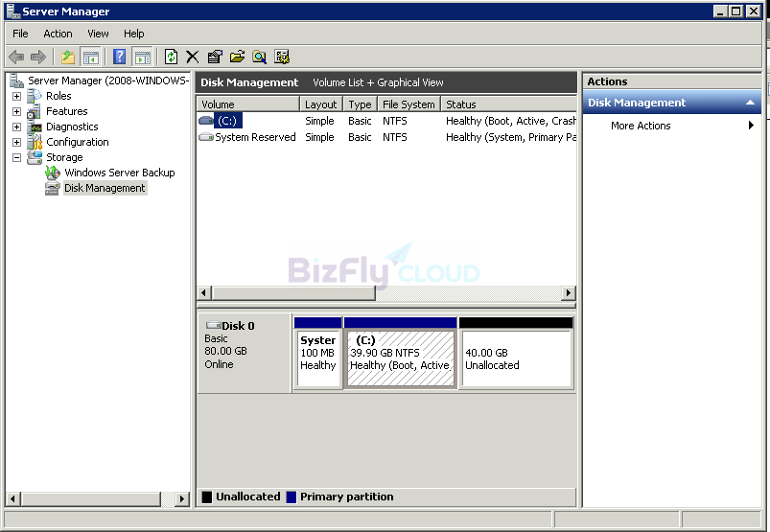Click the Windows Server Backup icon
The image size is (770, 532).
coord(53,173)
